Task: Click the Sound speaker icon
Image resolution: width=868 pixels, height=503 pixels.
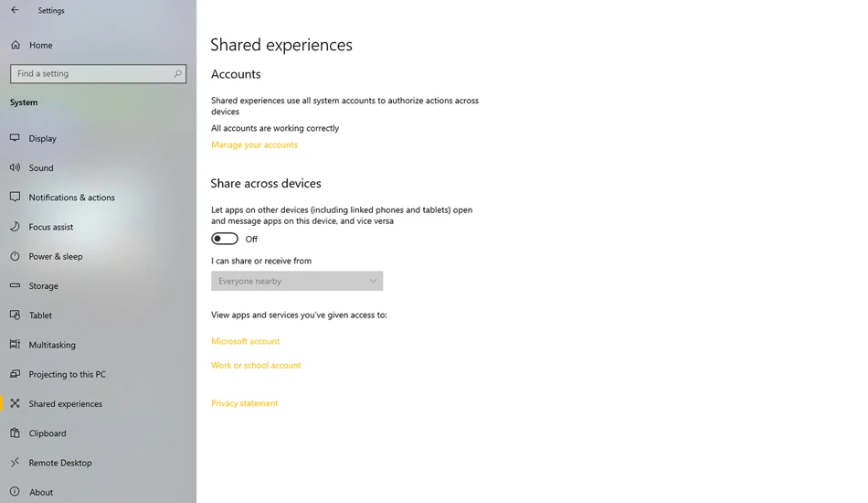Action: tap(15, 167)
